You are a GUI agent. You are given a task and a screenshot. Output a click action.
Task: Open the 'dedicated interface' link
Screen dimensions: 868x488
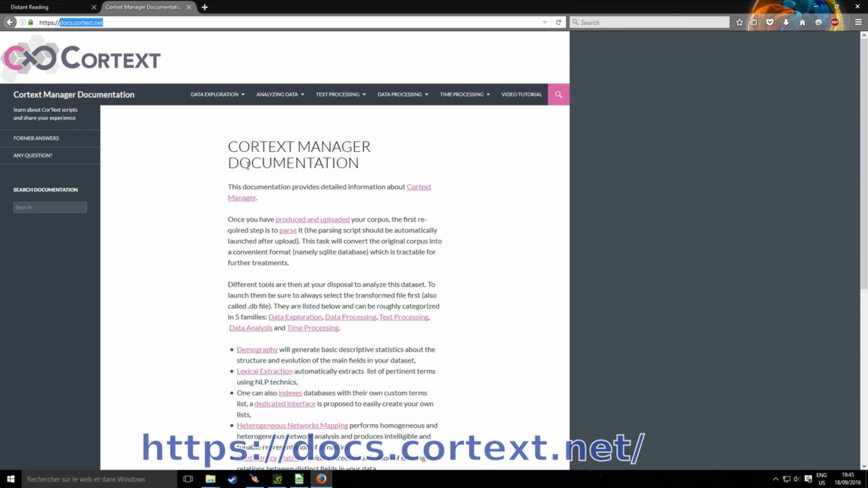click(285, 404)
